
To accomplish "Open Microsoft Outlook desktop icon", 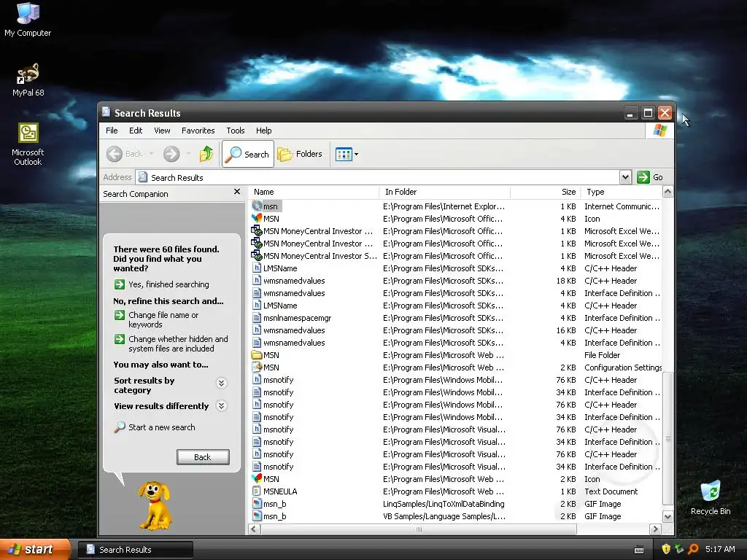I will click(28, 144).
